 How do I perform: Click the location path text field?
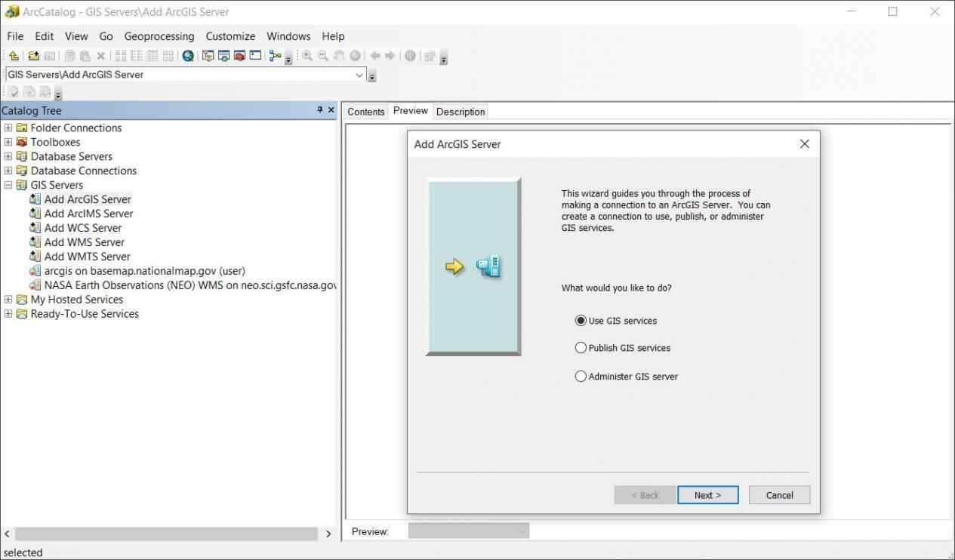pyautogui.click(x=179, y=75)
